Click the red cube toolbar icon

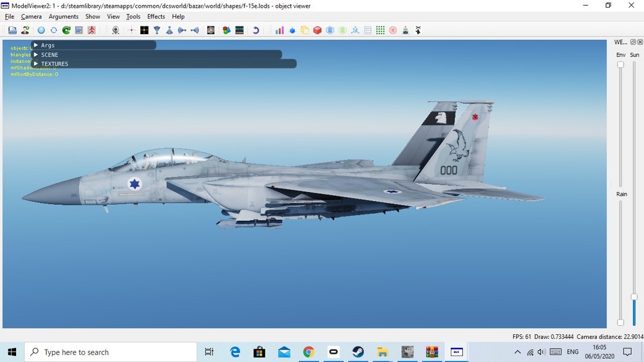317,30
